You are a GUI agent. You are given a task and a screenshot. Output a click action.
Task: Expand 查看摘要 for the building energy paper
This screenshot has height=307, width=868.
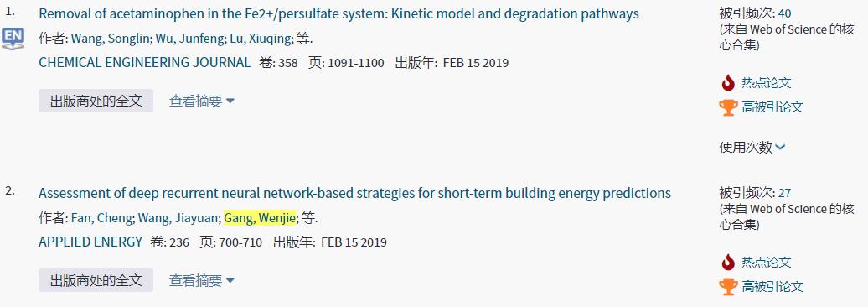coord(201,281)
